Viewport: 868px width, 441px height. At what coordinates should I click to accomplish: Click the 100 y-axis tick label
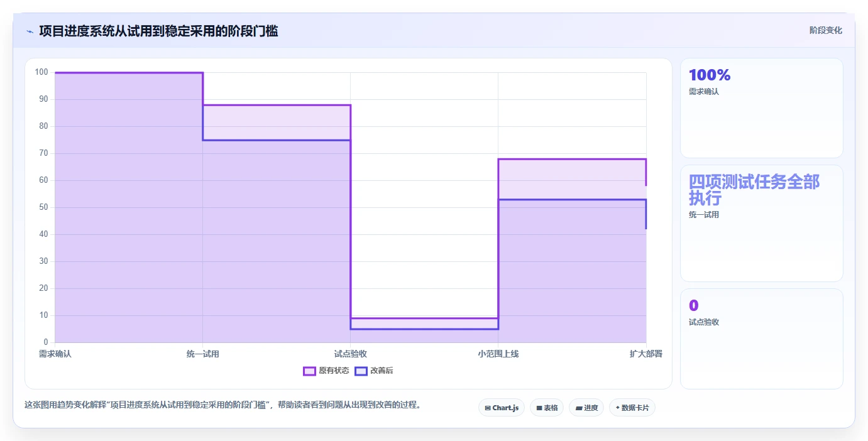point(41,72)
